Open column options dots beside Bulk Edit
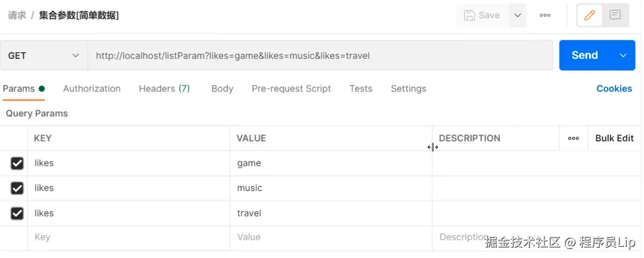 574,138
